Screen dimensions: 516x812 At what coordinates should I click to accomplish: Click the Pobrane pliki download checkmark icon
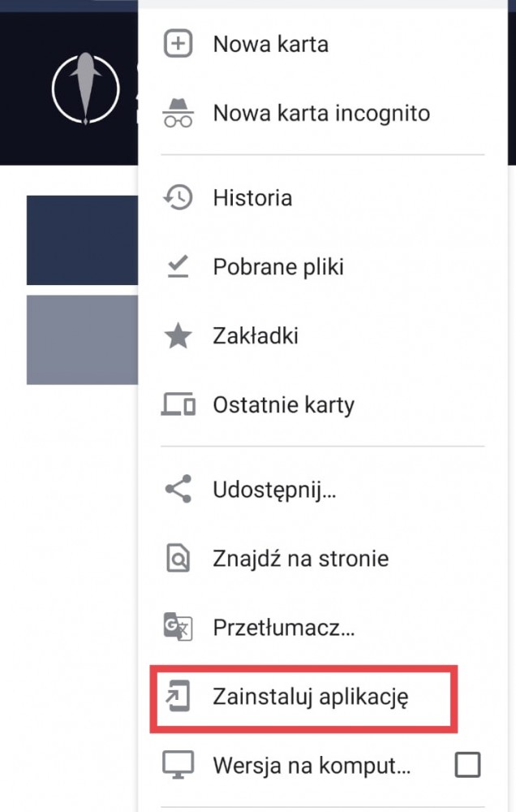pos(178,266)
